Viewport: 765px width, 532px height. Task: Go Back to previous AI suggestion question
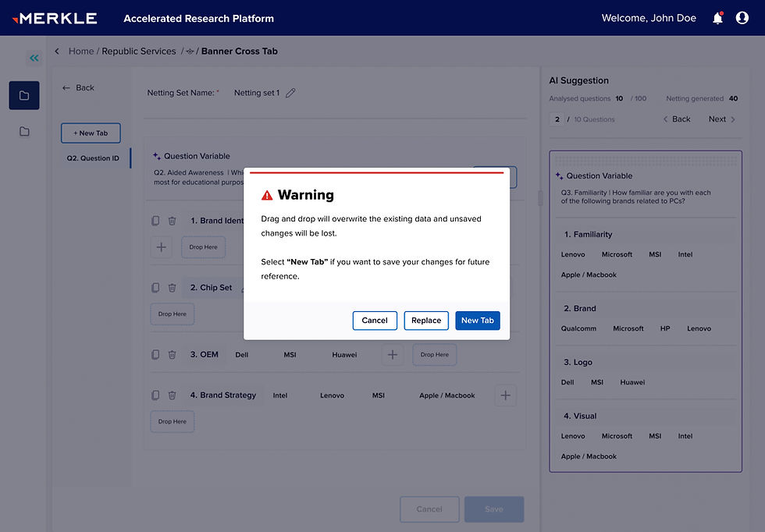[677, 119]
